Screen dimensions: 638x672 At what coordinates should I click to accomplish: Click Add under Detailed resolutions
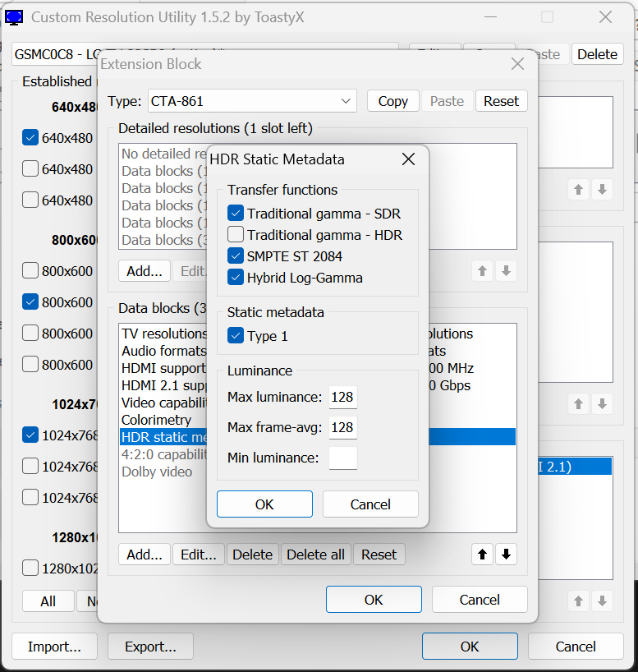[145, 271]
